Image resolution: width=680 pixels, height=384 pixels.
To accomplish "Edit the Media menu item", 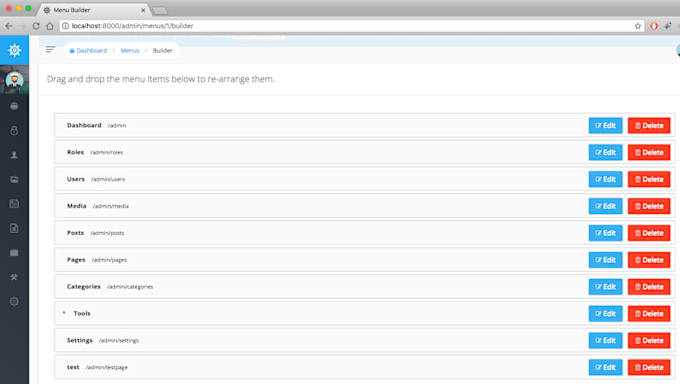I will click(x=605, y=206).
